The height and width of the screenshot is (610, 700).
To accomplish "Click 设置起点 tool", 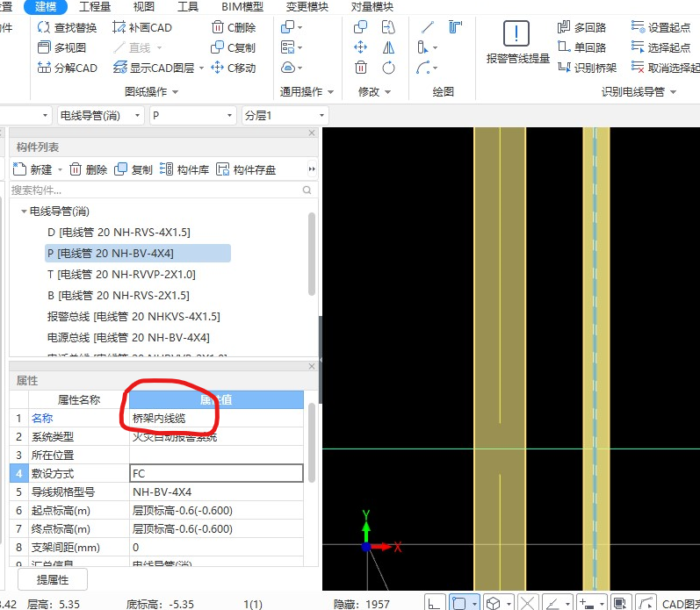I will click(661, 28).
